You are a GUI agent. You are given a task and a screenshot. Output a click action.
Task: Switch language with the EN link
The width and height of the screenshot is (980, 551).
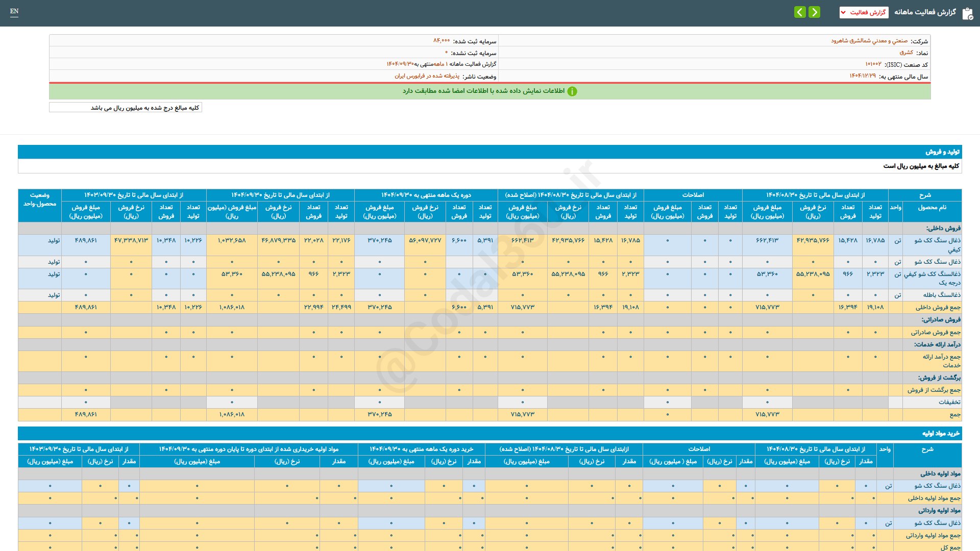point(14,11)
